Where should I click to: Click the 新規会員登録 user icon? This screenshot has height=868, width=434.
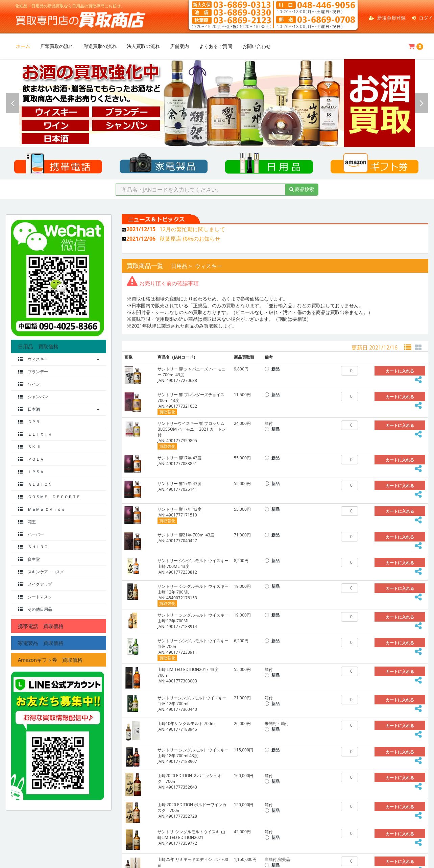click(x=371, y=18)
